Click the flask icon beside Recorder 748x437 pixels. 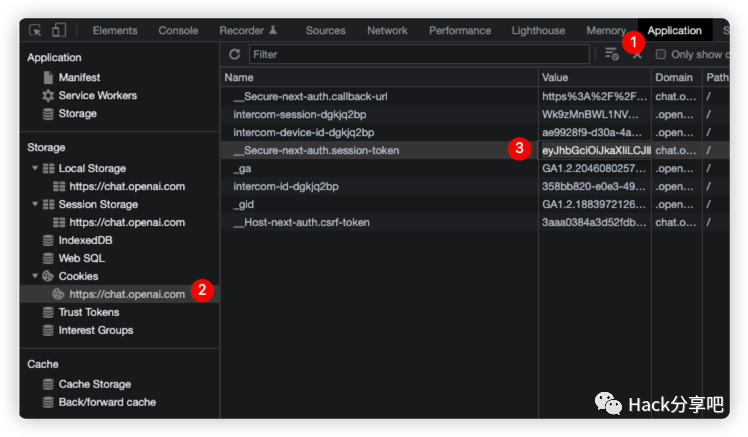point(273,30)
